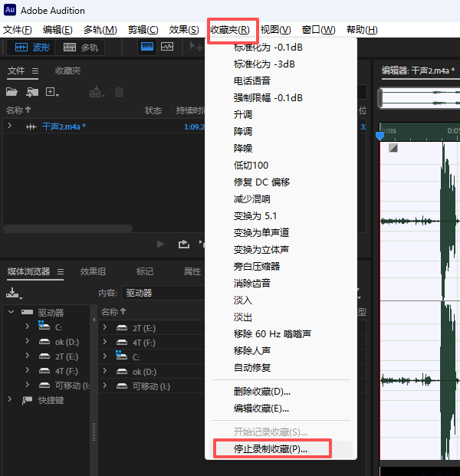
Task: Click the fade-in handle on the waveform
Action: (393, 148)
